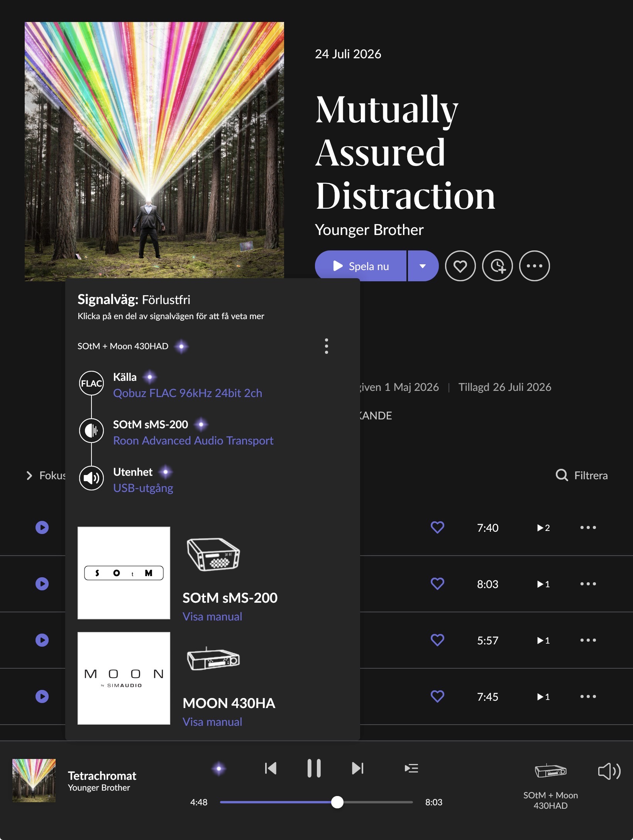Viewport: 633px width, 840px height.
Task: Play the track lasting 7:45
Action: click(42, 696)
